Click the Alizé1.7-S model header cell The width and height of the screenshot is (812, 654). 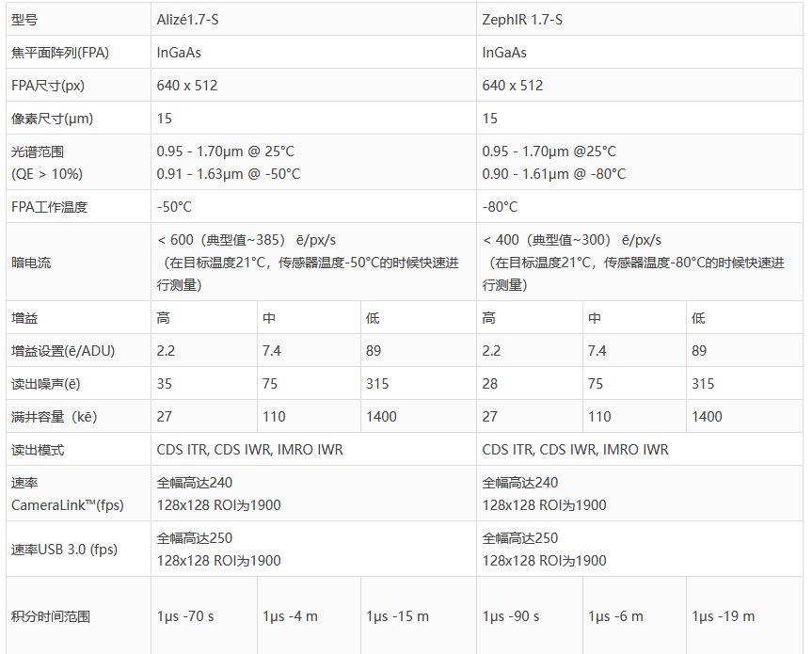tap(194, 20)
